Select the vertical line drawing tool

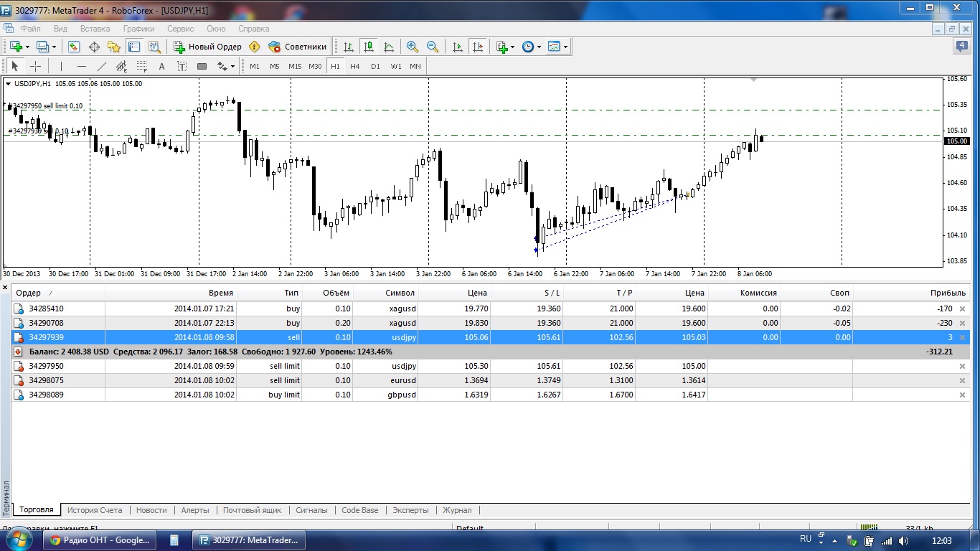(x=62, y=66)
